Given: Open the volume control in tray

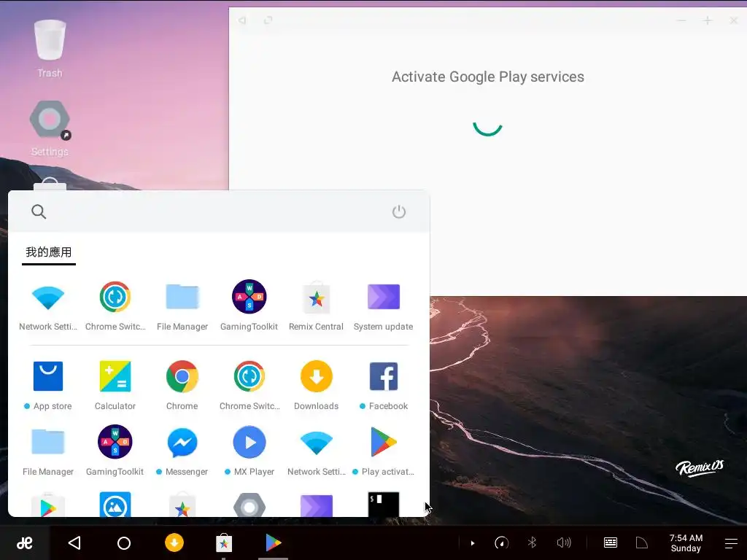Looking at the screenshot, I should pyautogui.click(x=564, y=542).
